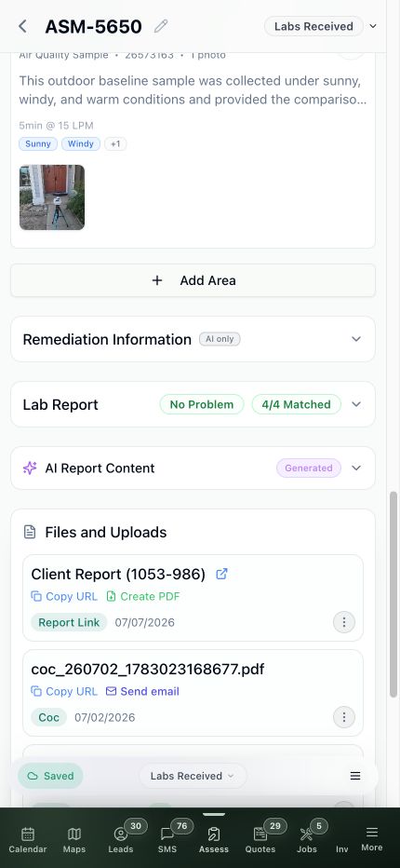Open the outdoor sample photo thumbnail
This screenshot has height=868, width=400.
click(52, 197)
